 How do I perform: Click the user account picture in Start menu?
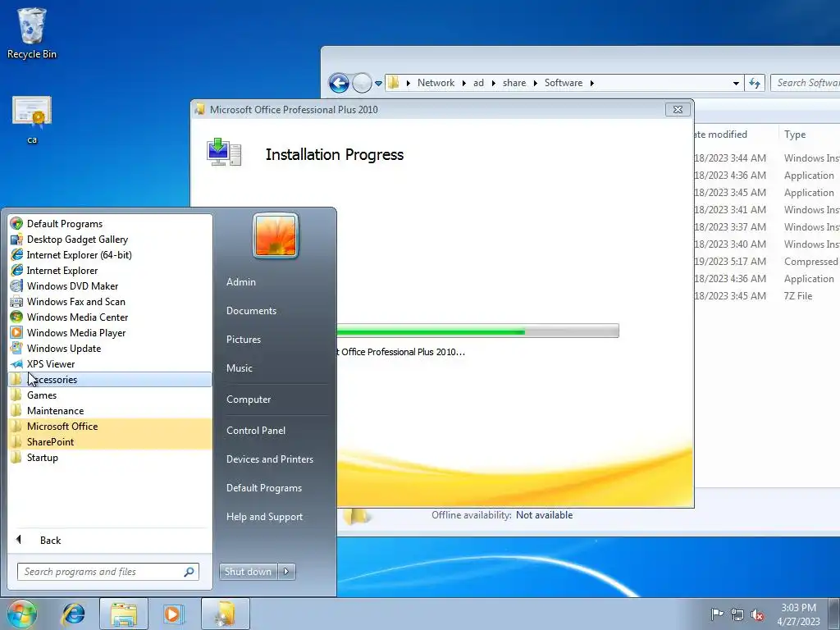276,235
